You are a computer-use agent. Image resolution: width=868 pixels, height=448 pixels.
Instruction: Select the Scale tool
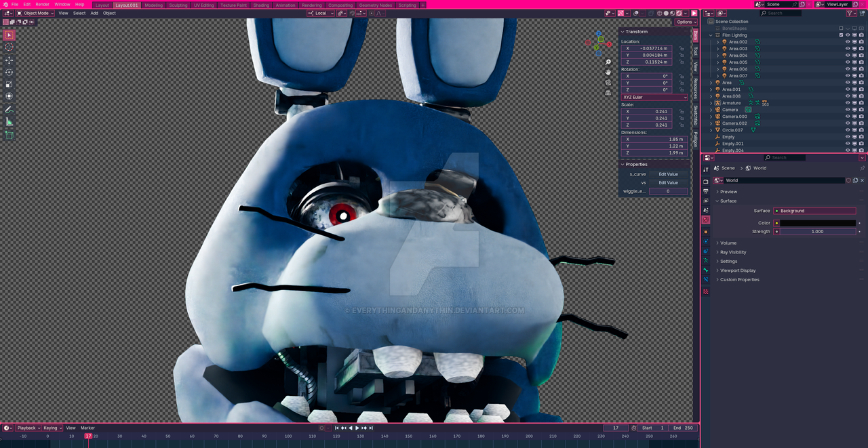coord(9,85)
